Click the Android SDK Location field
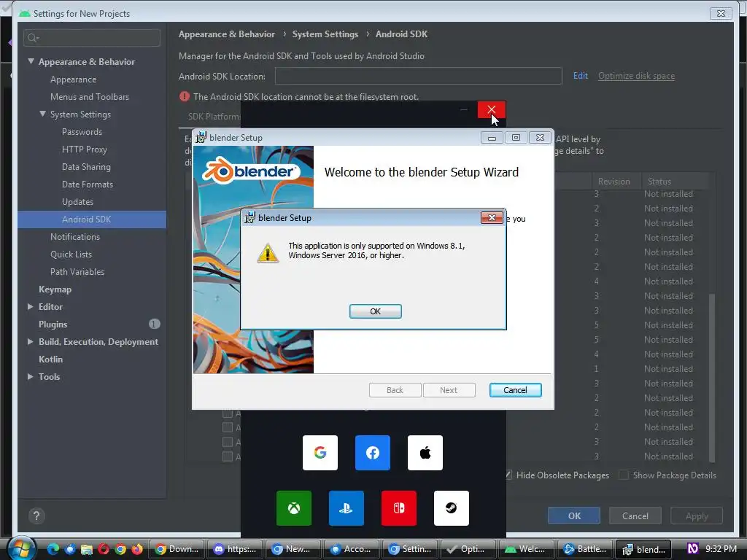747x560 pixels. 418,76
